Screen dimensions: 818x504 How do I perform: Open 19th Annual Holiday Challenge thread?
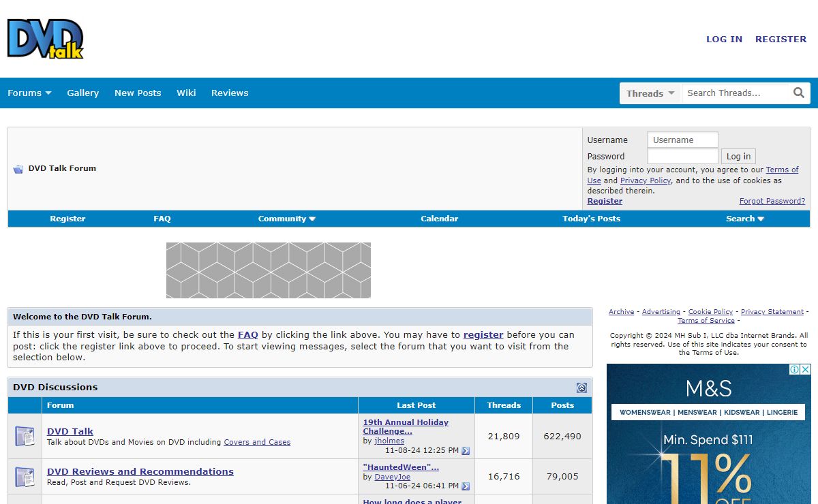point(406,426)
